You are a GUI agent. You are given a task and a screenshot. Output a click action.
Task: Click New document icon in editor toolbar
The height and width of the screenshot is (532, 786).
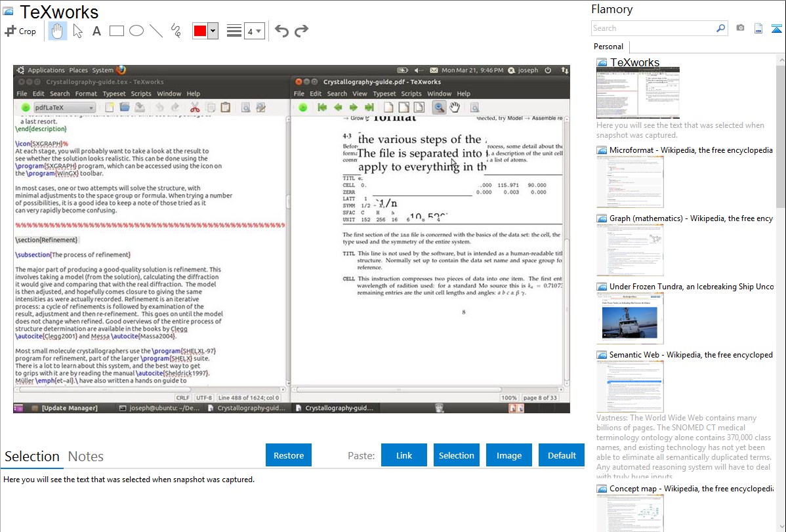tap(109, 108)
